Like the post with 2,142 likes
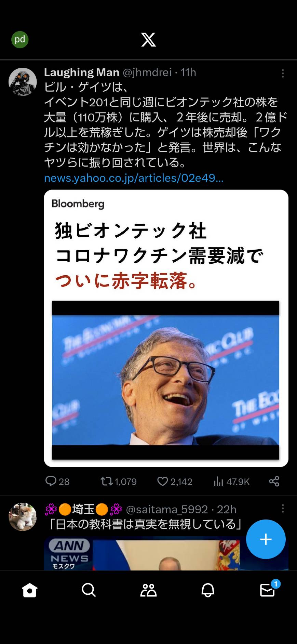 (x=175, y=481)
